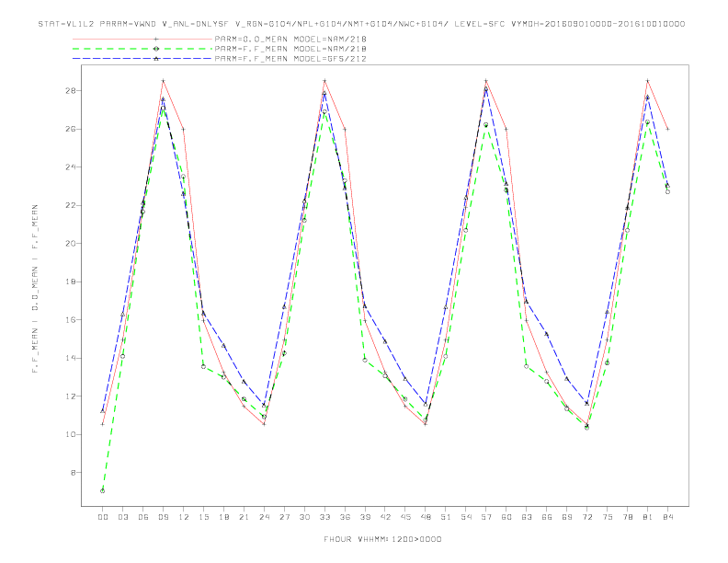Click x-axis tick label 06

click(x=143, y=517)
